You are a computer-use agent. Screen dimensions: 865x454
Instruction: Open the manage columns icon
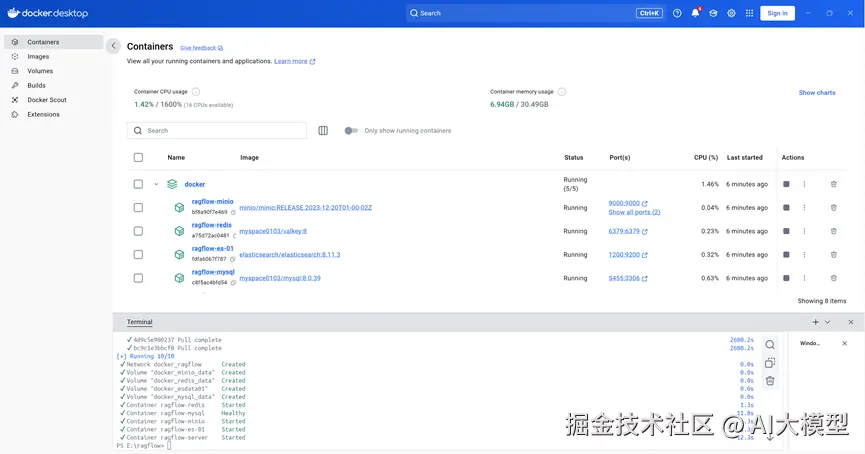point(323,131)
